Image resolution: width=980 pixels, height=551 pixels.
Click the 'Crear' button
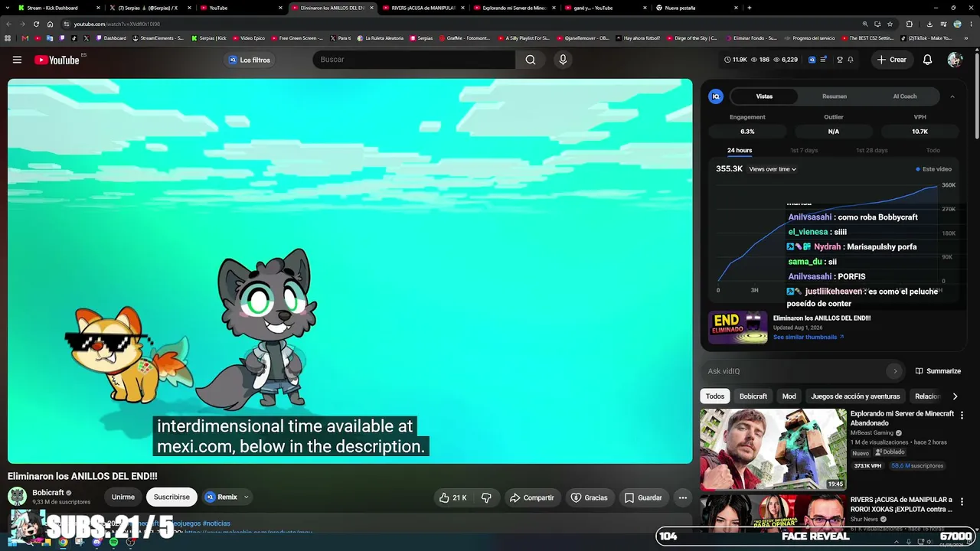pyautogui.click(x=892, y=60)
